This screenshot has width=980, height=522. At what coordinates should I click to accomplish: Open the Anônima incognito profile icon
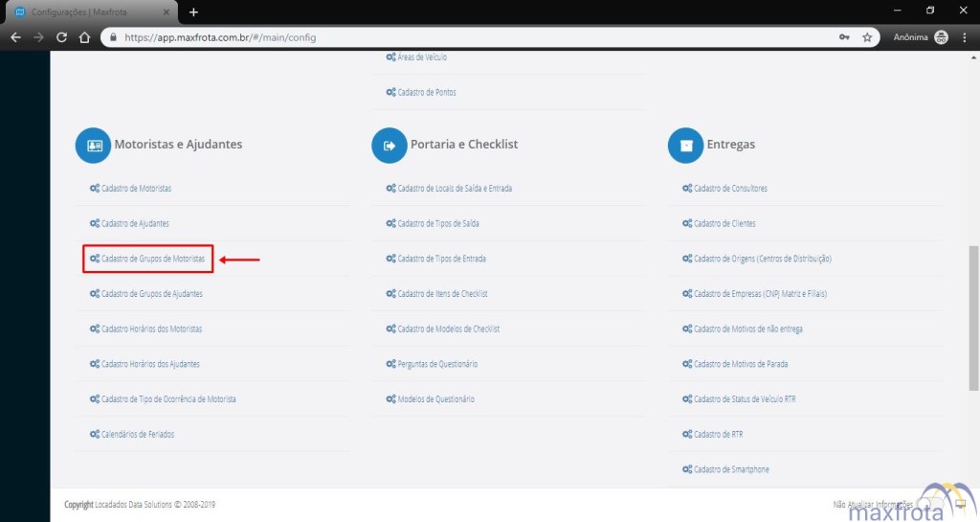click(941, 37)
